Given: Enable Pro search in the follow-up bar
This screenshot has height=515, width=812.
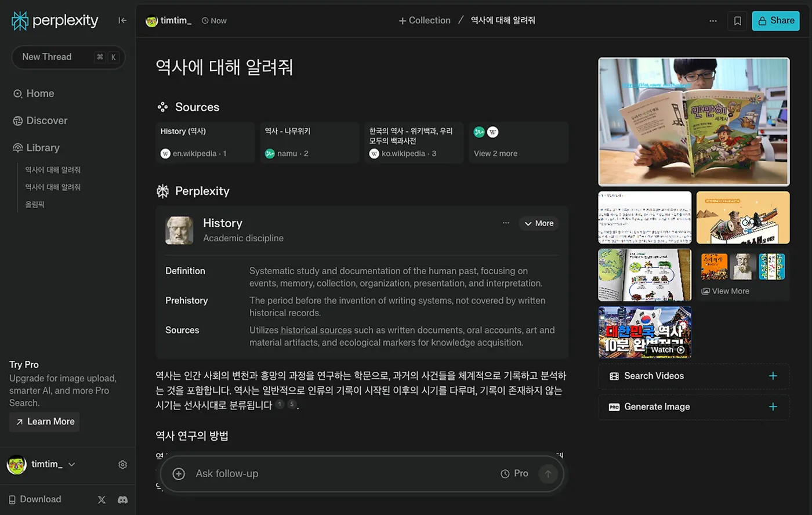Looking at the screenshot, I should coord(513,473).
